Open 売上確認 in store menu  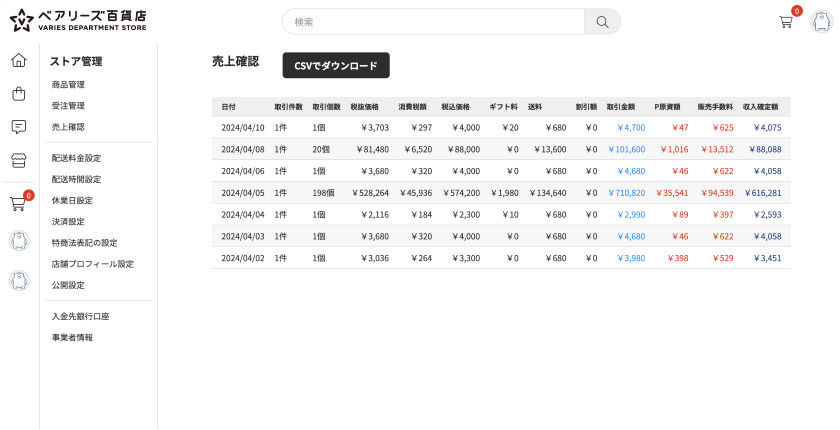pyautogui.click(x=68, y=127)
